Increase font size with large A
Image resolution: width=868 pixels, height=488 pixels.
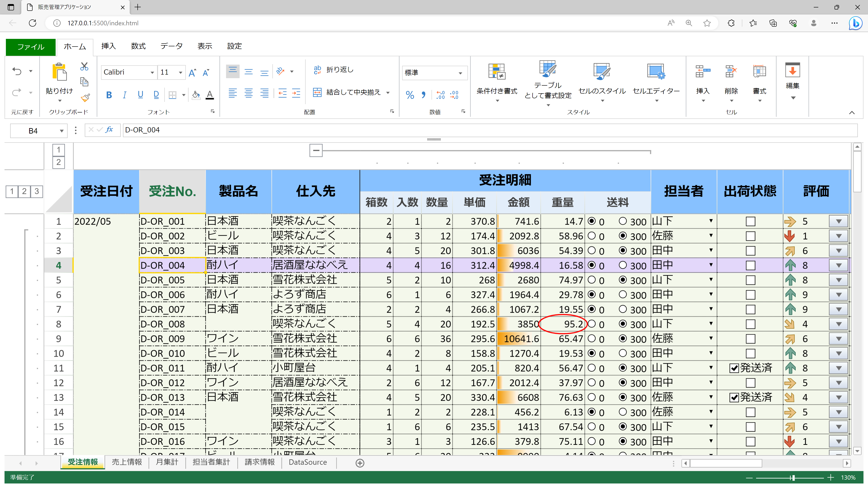tap(192, 72)
